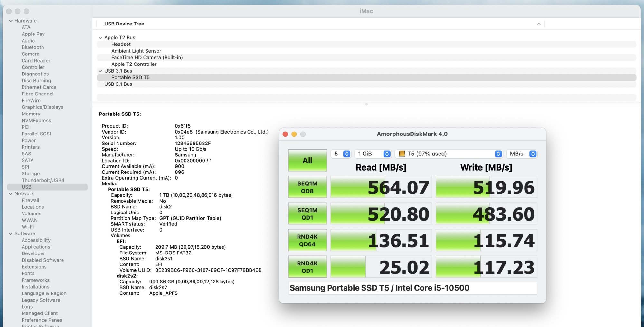Click the RND4K QD1 write result 117.23
Image resolution: width=644 pixels, height=327 pixels.
pos(487,267)
